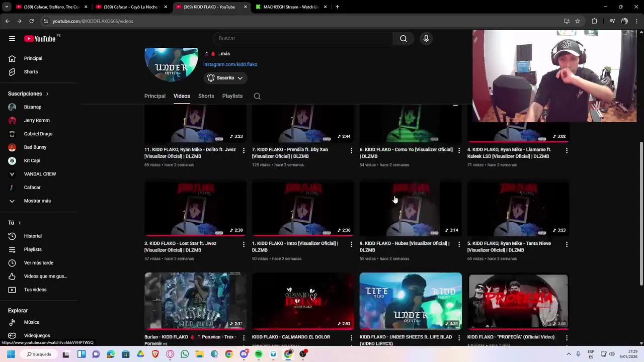644x362 pixels.
Task: Click the browser address bar URL
Action: [x=93, y=21]
